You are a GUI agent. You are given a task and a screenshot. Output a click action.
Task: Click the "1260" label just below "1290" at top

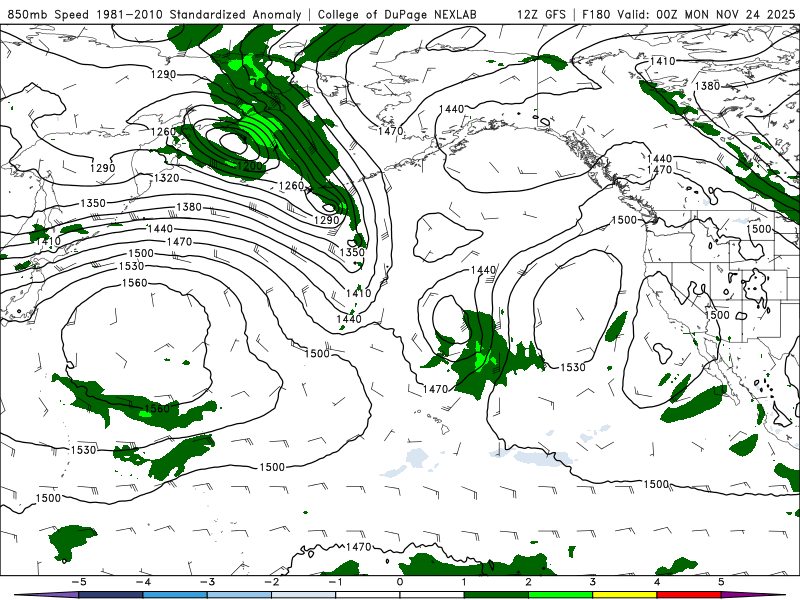tap(163, 132)
